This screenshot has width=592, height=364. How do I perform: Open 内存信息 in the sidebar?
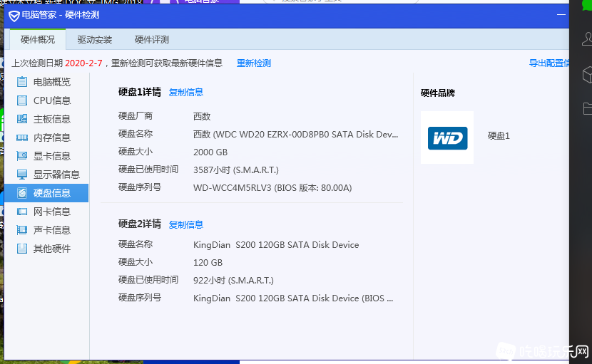pos(46,137)
